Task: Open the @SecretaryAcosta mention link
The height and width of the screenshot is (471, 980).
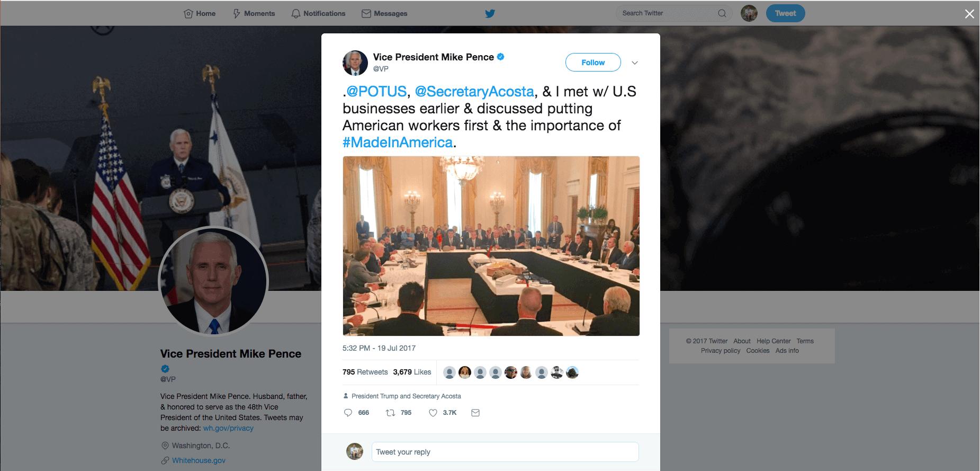Action: 474,92
